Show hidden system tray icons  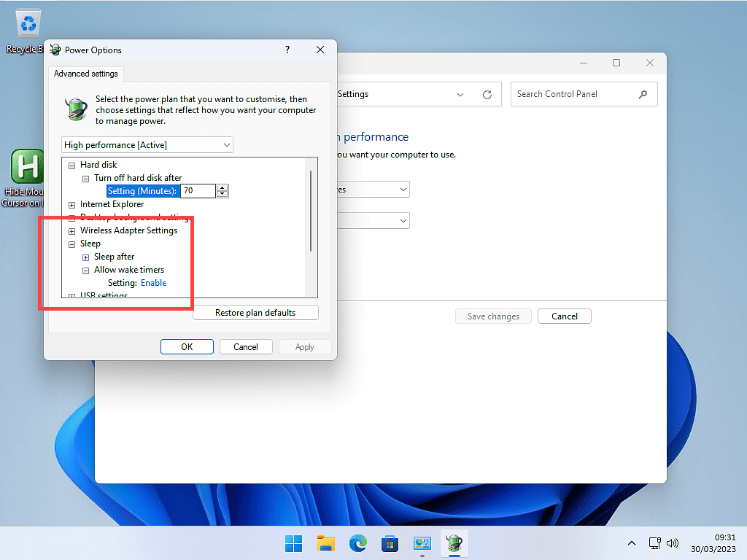632,543
